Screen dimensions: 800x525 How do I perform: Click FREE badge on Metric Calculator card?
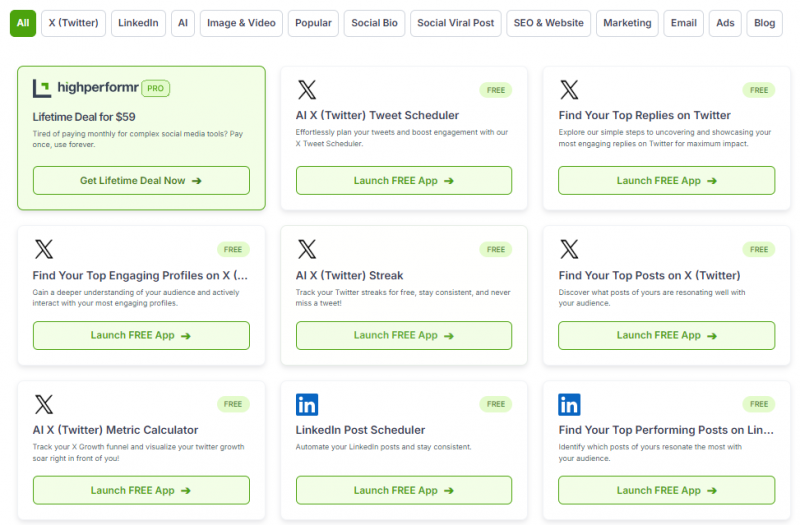tap(233, 404)
